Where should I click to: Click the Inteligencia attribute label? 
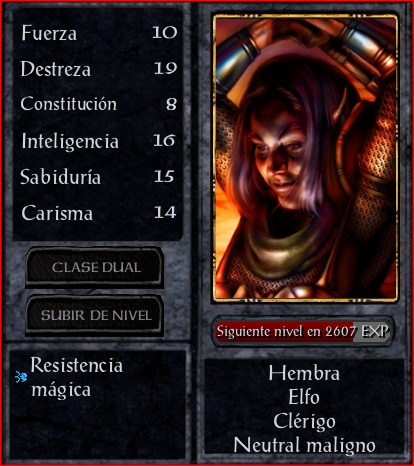pyautogui.click(x=70, y=141)
